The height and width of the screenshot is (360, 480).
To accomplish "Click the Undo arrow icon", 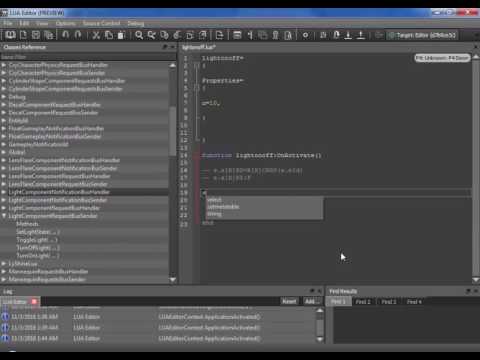I will click(66, 35).
